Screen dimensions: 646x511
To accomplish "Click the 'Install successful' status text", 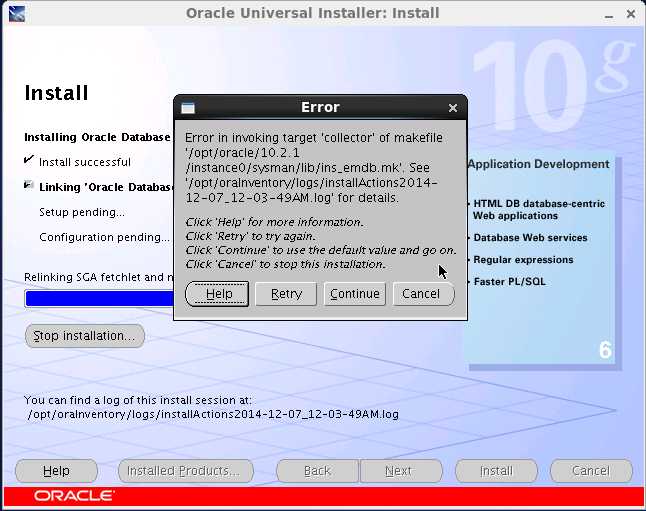I will pos(85,162).
